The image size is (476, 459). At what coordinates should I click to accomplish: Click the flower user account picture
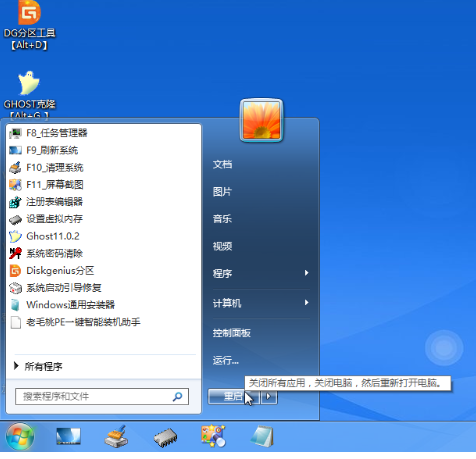pos(261,120)
